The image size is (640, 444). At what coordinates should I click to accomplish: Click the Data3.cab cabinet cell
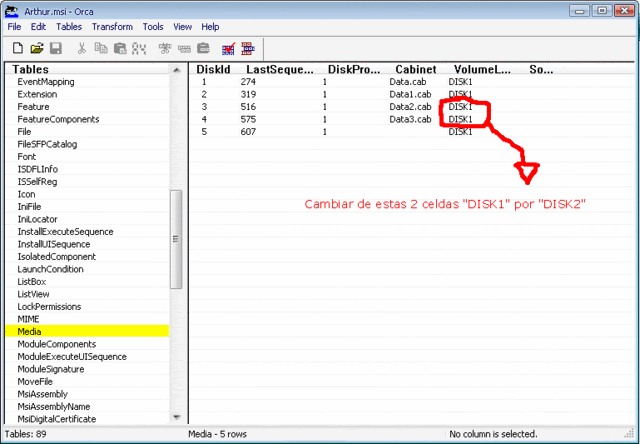tap(410, 119)
